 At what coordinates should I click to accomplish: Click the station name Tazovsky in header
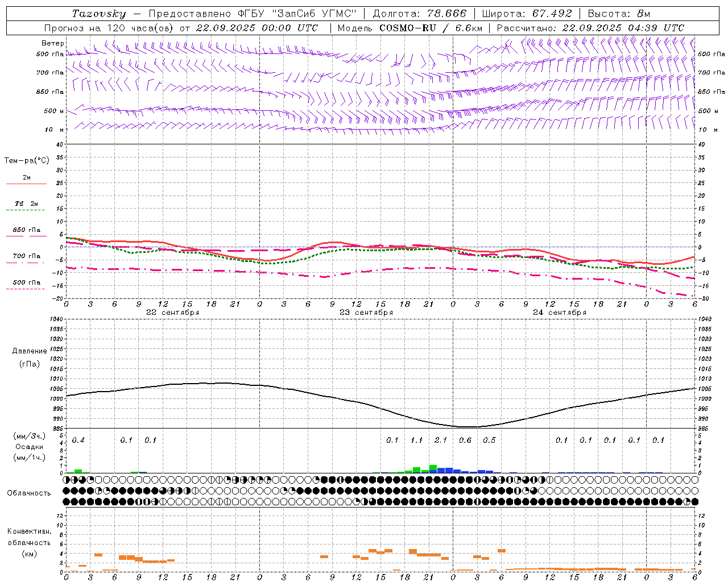pos(99,14)
